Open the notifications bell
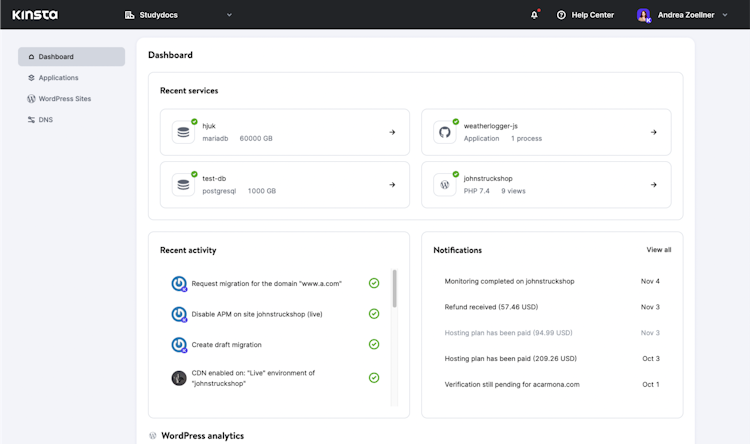 (x=535, y=15)
